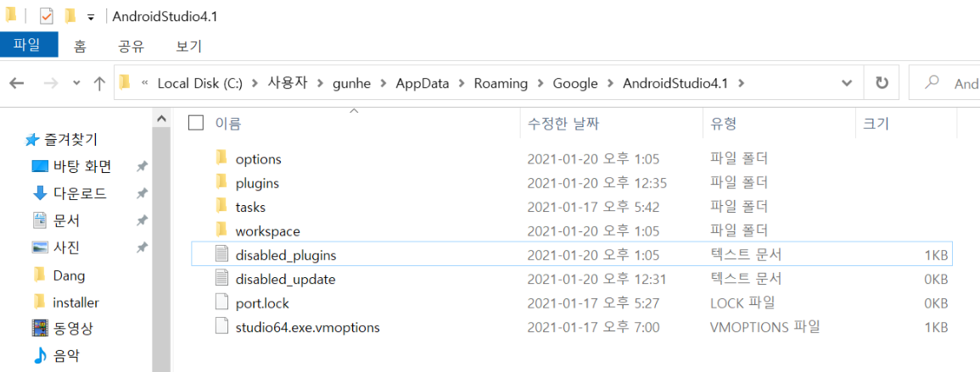Expand chevron after Roaming breadcrumb
Viewport: 980px width, 372px height.
pos(540,83)
